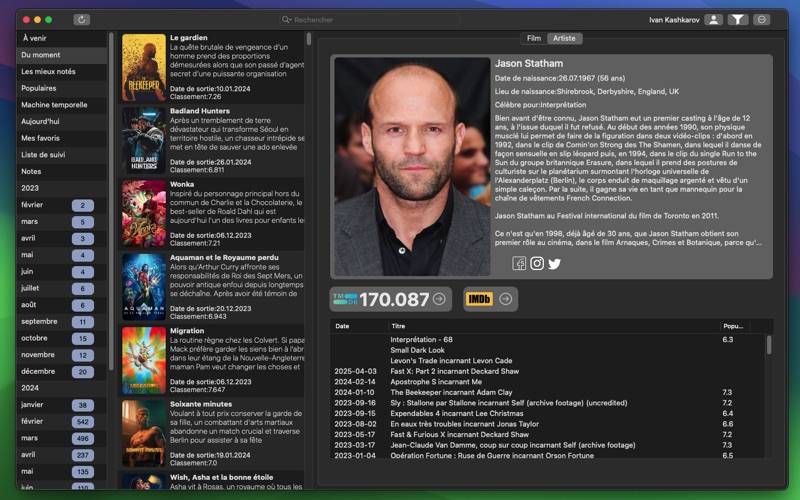Click the filmography table scrollbar

(x=769, y=345)
